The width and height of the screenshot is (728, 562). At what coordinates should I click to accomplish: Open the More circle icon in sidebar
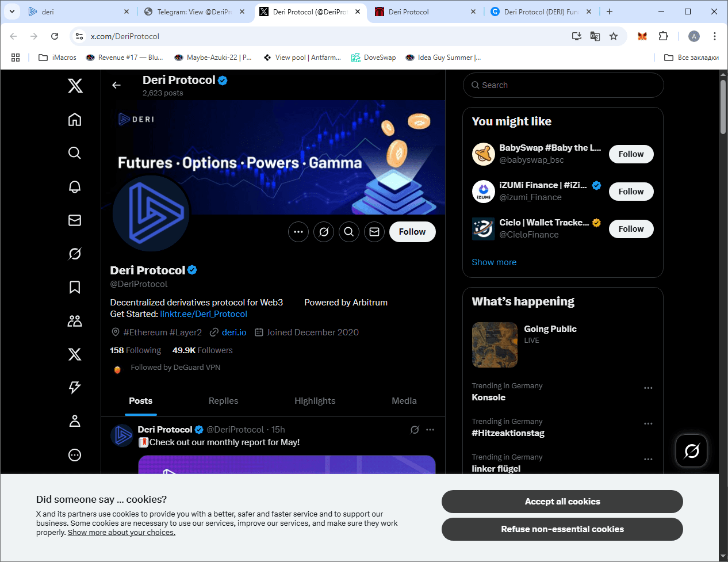(x=75, y=454)
